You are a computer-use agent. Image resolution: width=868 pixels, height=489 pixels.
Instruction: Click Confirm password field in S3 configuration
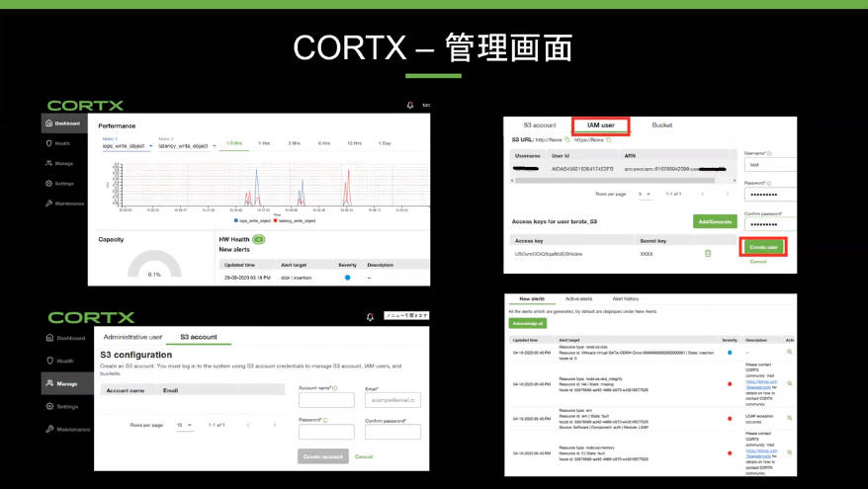tap(393, 432)
